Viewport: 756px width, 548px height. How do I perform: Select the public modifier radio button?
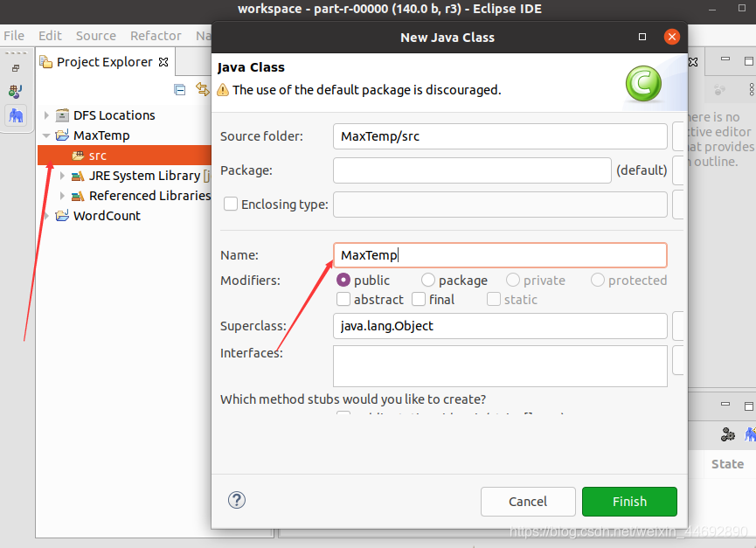click(343, 280)
